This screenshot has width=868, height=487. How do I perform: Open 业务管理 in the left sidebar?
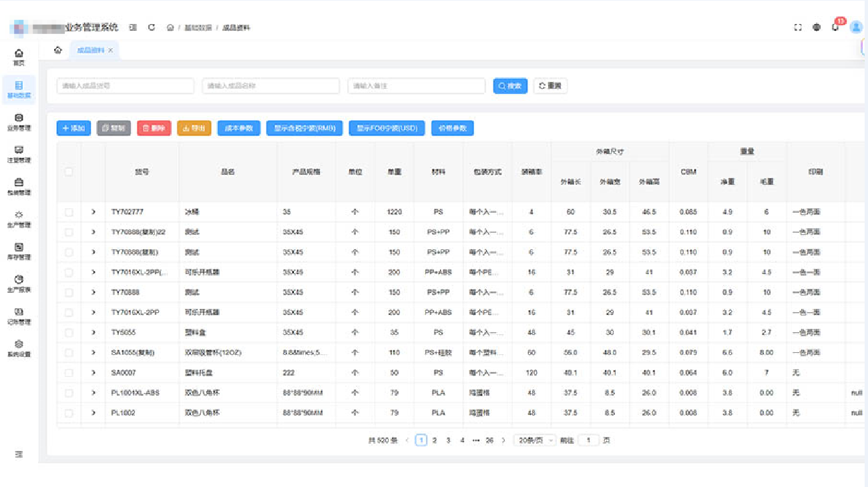click(19, 122)
